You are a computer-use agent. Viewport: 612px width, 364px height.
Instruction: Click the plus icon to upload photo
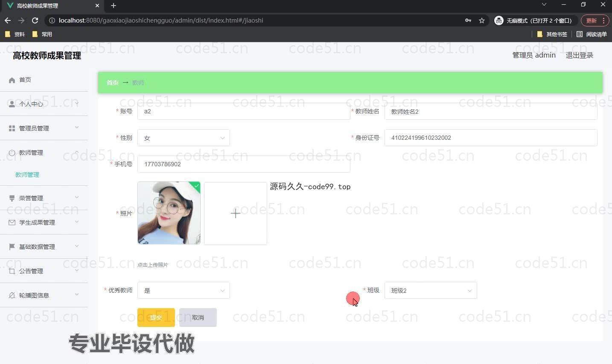click(x=236, y=214)
